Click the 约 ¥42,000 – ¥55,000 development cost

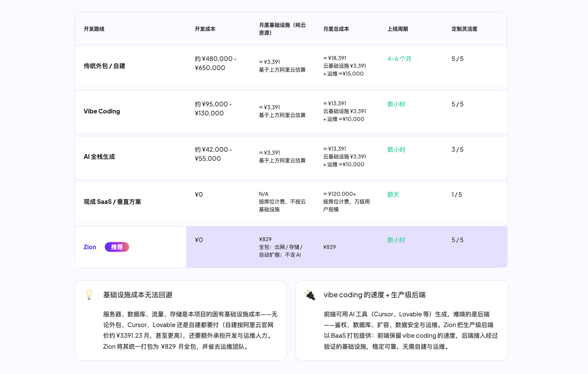pyautogui.click(x=214, y=154)
